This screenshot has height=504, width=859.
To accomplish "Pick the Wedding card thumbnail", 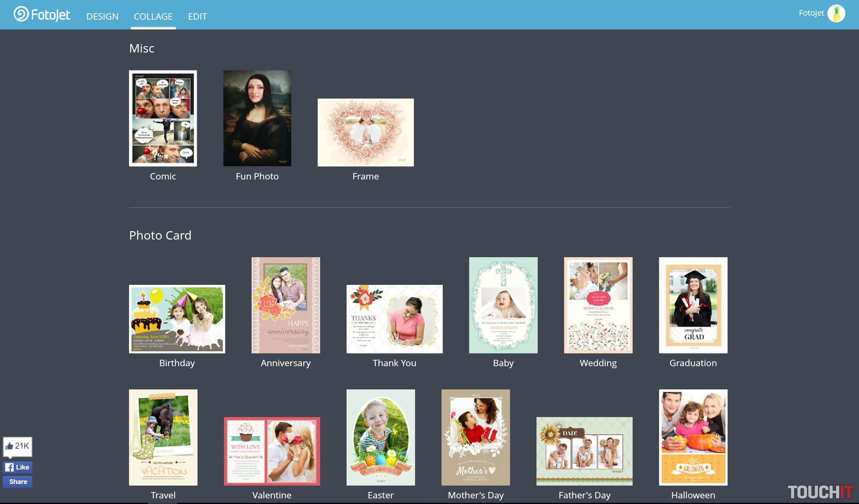I will (x=598, y=305).
